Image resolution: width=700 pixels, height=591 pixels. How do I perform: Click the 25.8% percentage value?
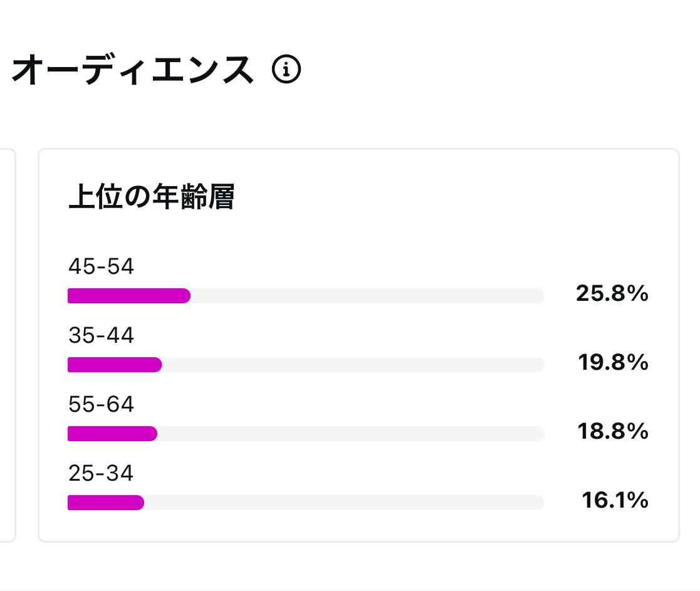click(x=612, y=293)
